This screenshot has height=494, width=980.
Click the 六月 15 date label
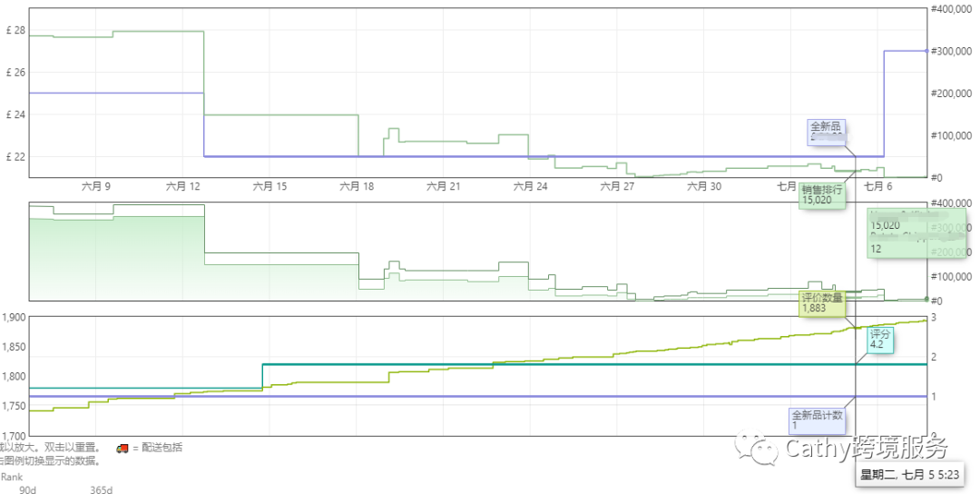coord(270,186)
